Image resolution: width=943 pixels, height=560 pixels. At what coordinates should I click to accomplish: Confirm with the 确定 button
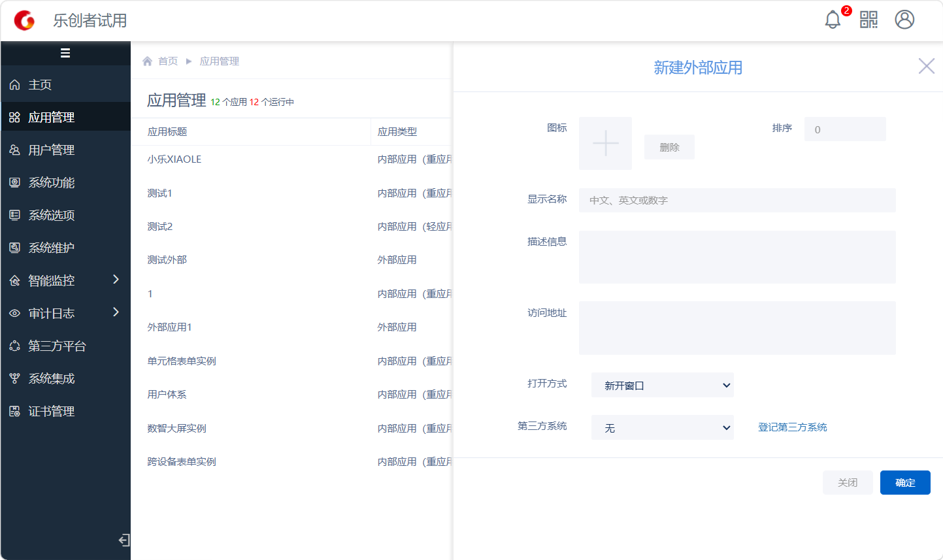(x=905, y=482)
